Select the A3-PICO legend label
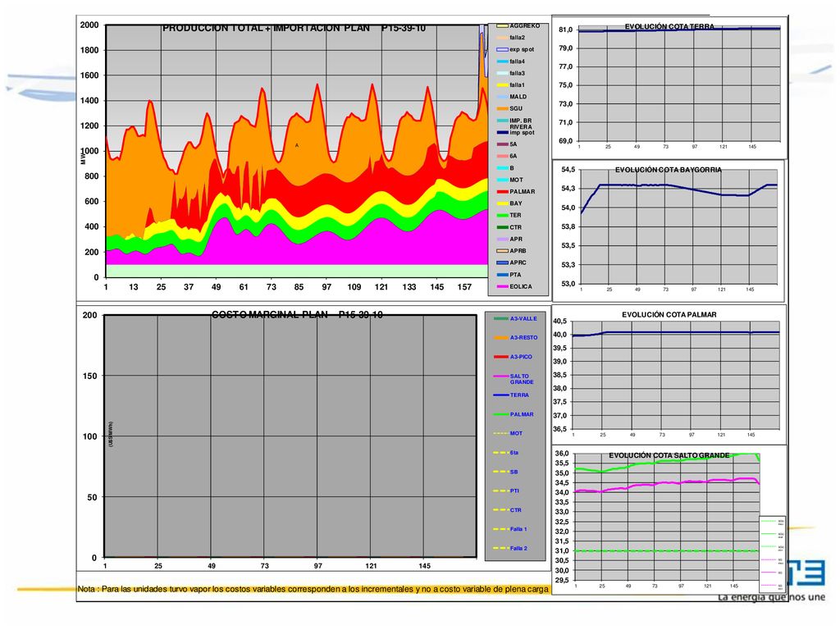Image resolution: width=840 pixels, height=630 pixels. [x=521, y=357]
